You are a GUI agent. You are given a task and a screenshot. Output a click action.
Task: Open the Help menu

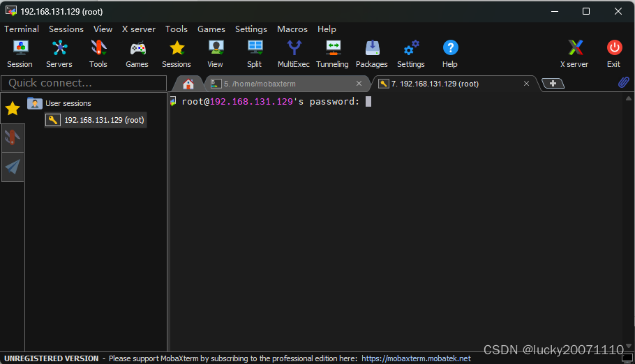(327, 29)
